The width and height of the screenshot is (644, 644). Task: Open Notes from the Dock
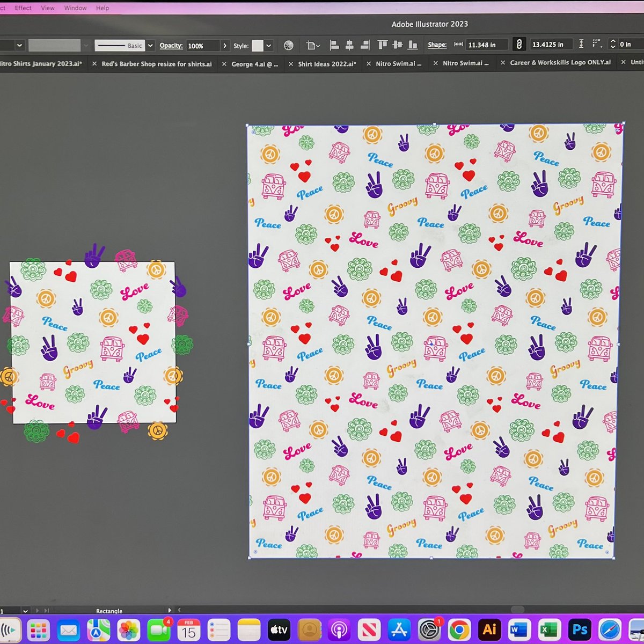(249, 630)
